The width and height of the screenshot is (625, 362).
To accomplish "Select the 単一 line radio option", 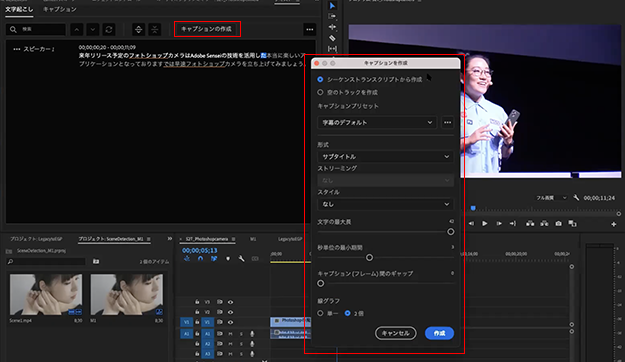I will click(x=320, y=313).
